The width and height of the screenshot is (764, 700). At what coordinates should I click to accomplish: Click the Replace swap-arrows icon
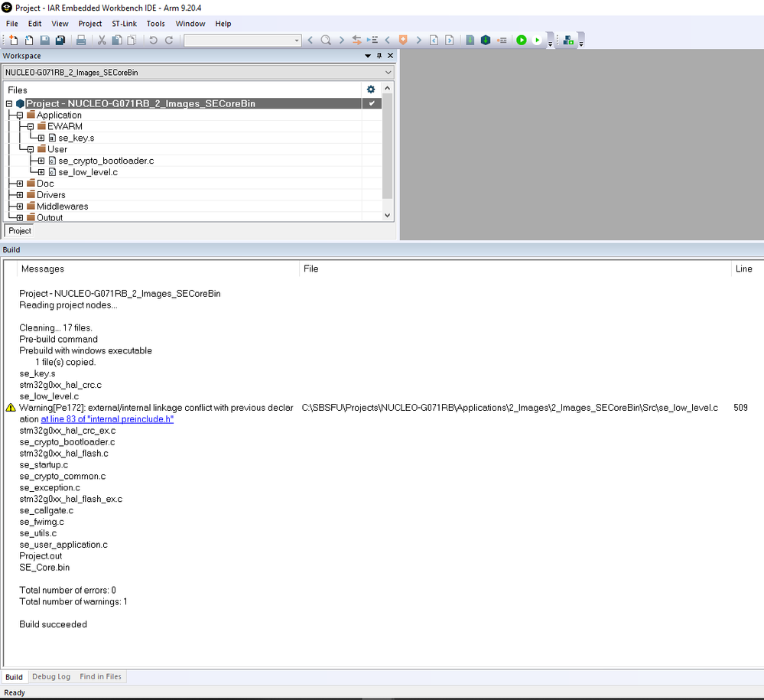coord(356,40)
